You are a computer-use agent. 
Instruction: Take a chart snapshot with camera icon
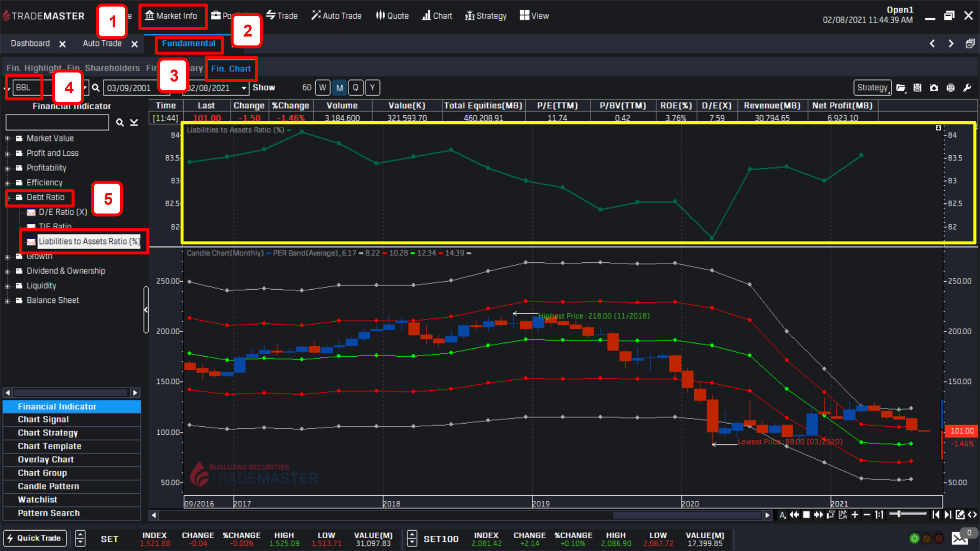point(934,88)
